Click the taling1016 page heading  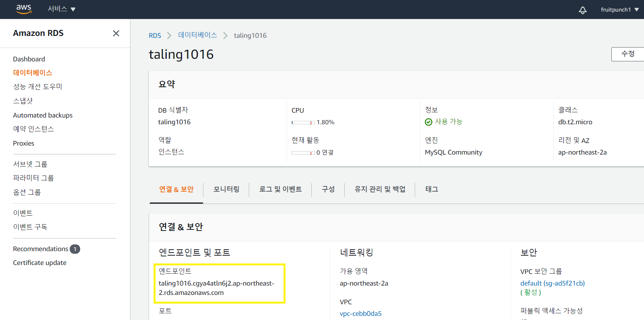pos(181,55)
